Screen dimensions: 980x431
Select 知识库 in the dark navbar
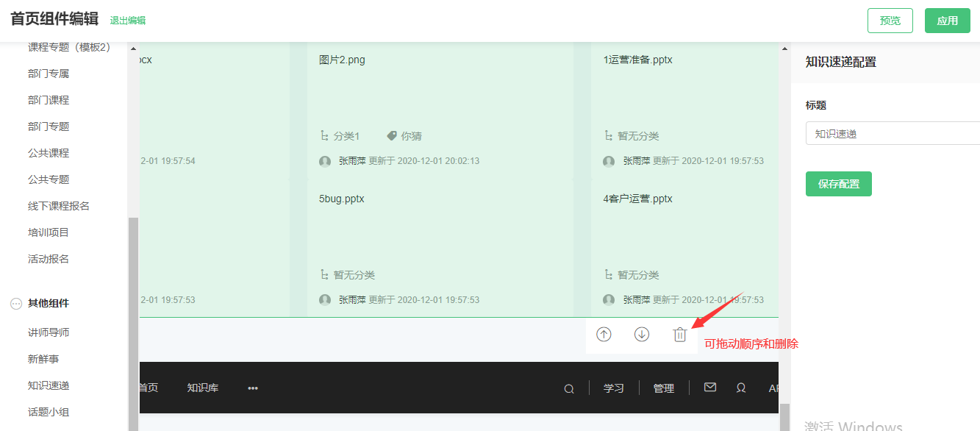pyautogui.click(x=202, y=388)
